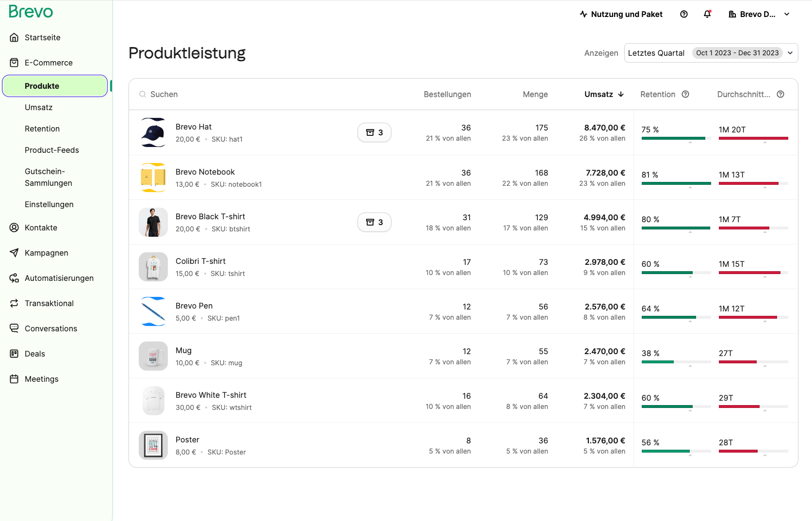Click the Colibri T-shirt product name
812x521 pixels.
[x=200, y=261]
